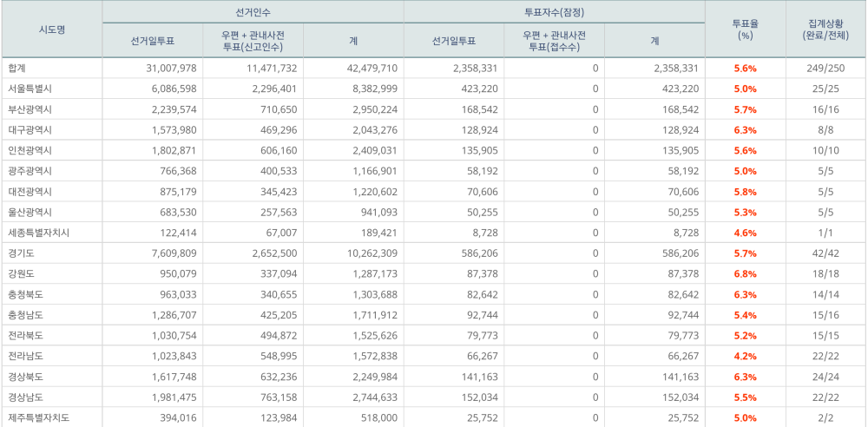Click the 선거인수 group header
The height and width of the screenshot is (427, 868).
click(x=253, y=11)
